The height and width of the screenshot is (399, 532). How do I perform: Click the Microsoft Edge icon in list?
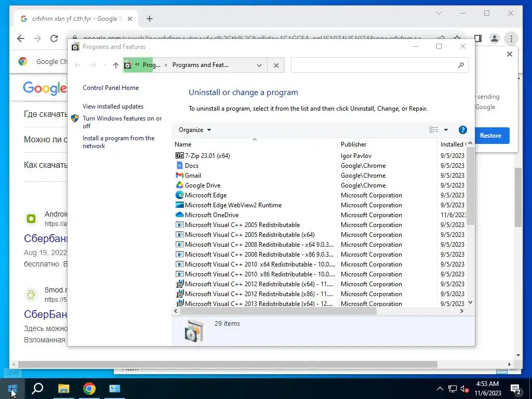click(179, 195)
